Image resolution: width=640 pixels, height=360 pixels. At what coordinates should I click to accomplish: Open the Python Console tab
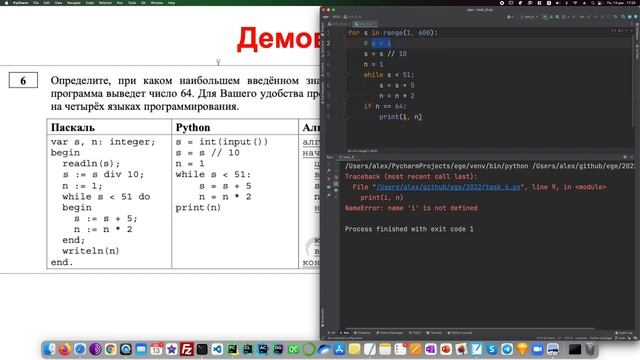460,333
